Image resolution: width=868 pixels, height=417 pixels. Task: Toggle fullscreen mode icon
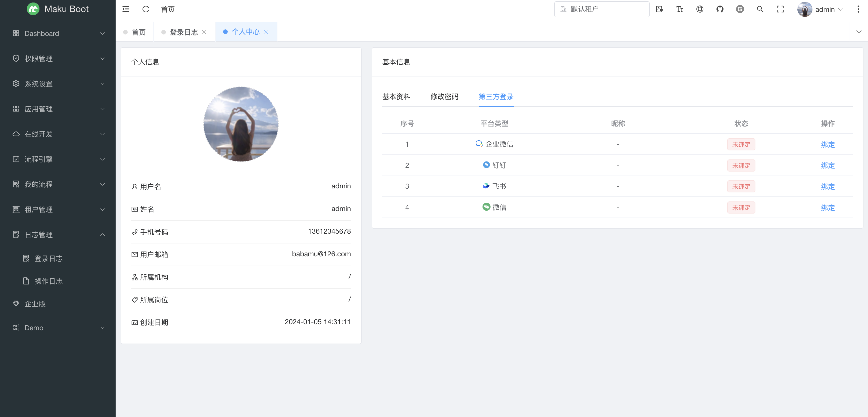(x=780, y=9)
